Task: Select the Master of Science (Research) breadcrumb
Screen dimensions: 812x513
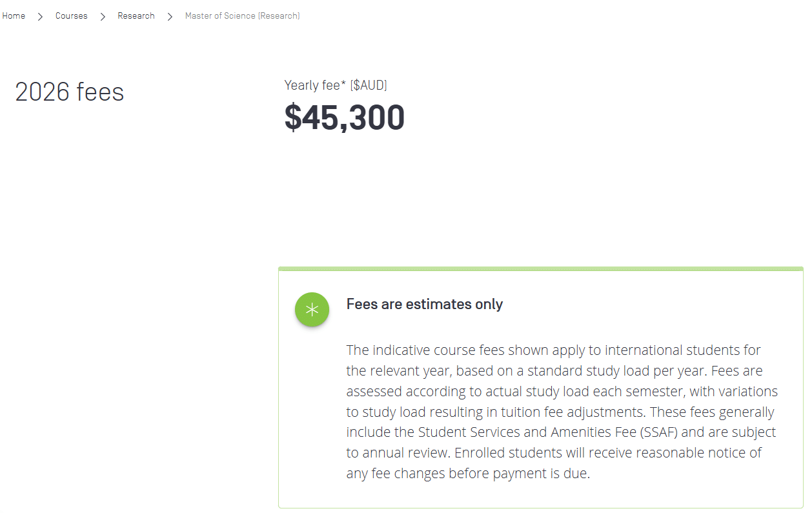Action: [x=242, y=16]
